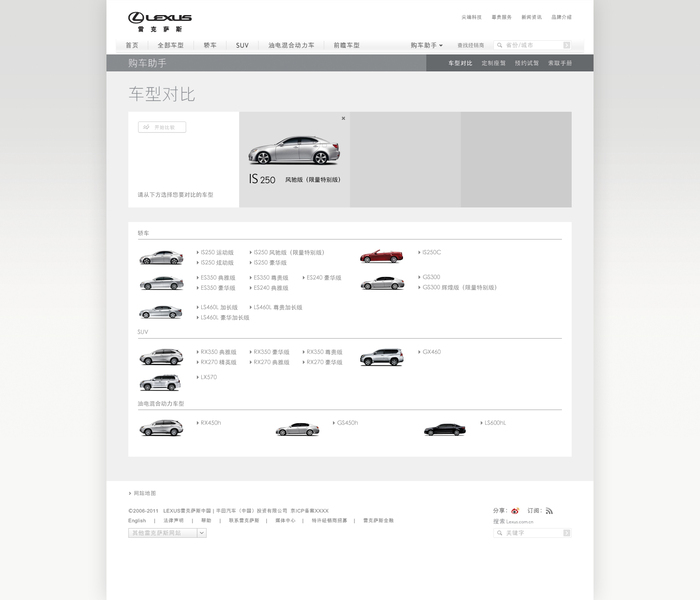Choose the GX460 model link
The height and width of the screenshot is (600, 700).
[x=431, y=352]
